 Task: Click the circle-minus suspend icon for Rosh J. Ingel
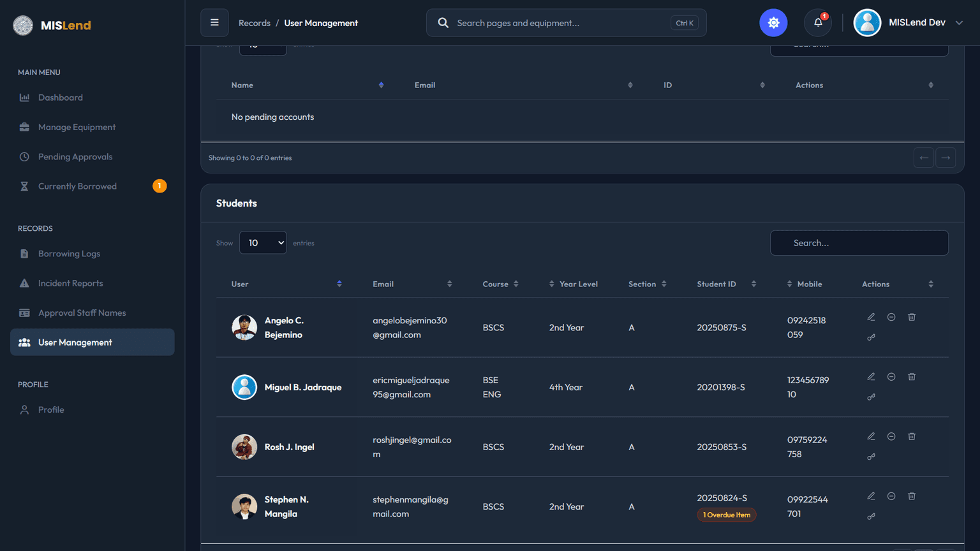coord(891,436)
